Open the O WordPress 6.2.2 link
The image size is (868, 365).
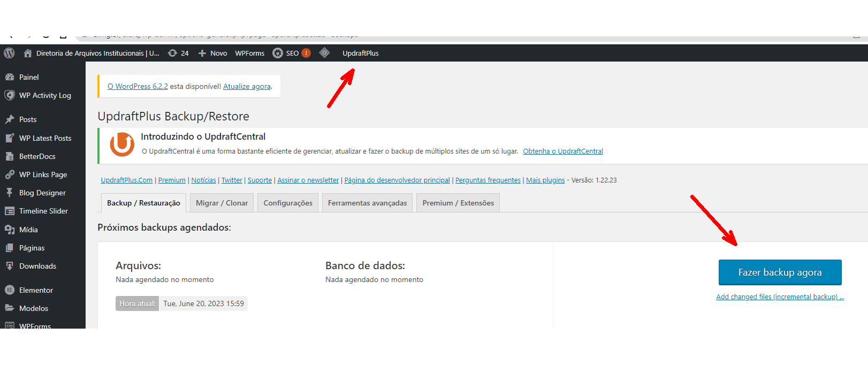138,86
